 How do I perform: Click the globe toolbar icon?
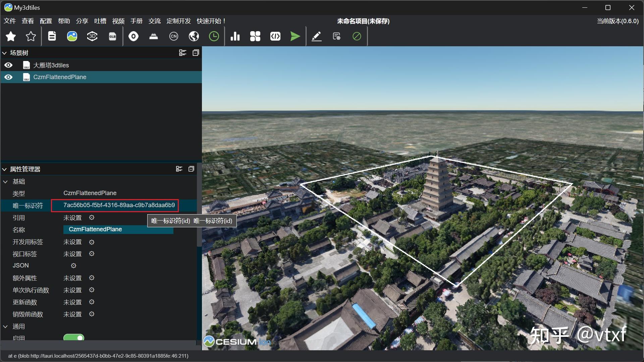(194, 36)
